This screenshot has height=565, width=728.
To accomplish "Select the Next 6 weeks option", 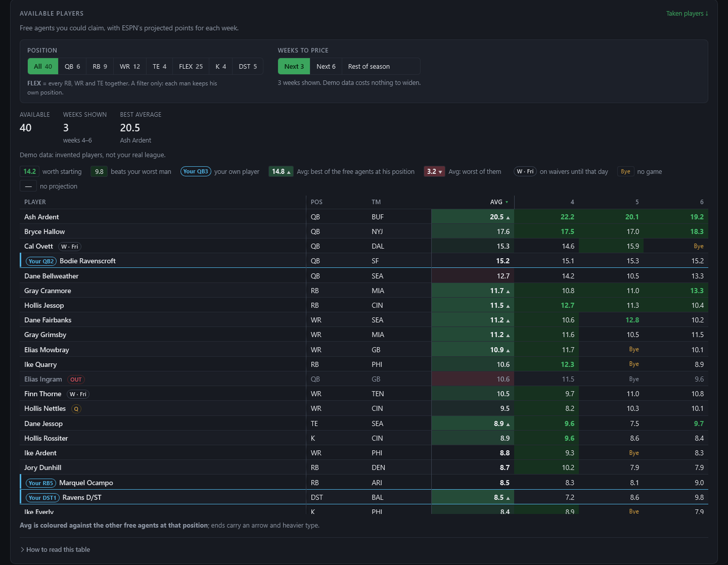I will point(326,67).
